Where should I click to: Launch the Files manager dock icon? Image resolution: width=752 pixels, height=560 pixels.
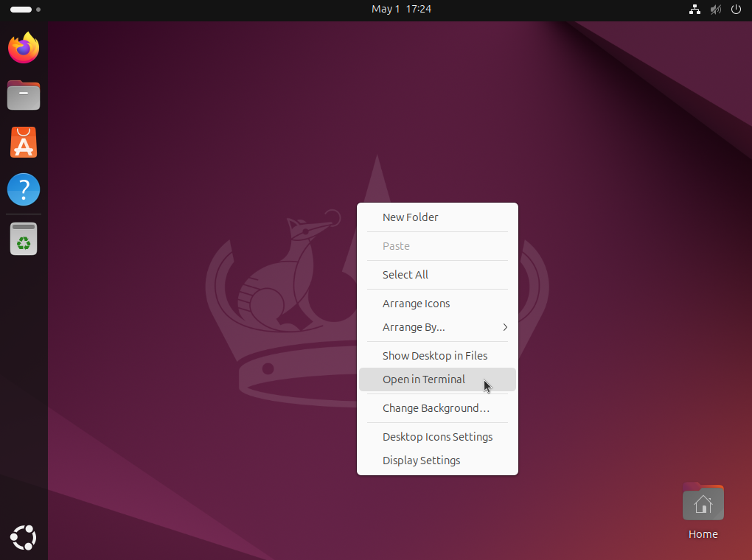(x=24, y=95)
